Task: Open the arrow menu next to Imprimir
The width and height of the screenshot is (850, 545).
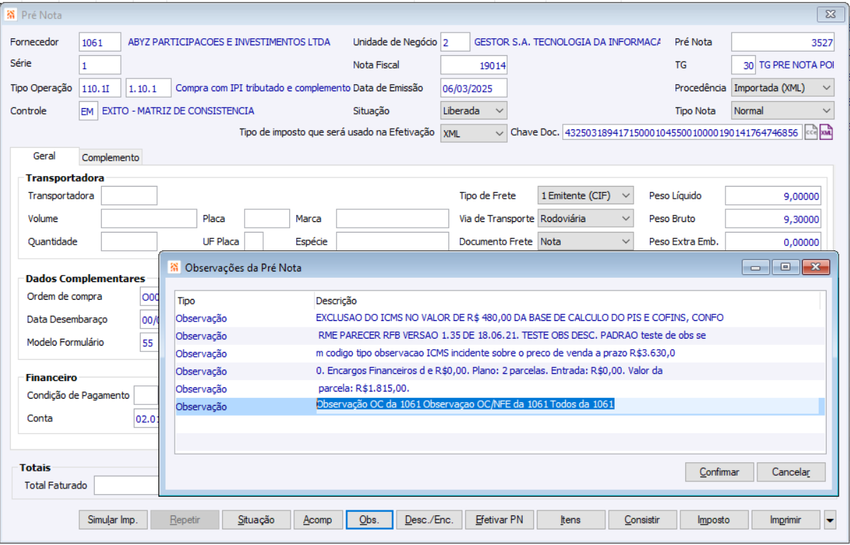Action: click(829, 520)
